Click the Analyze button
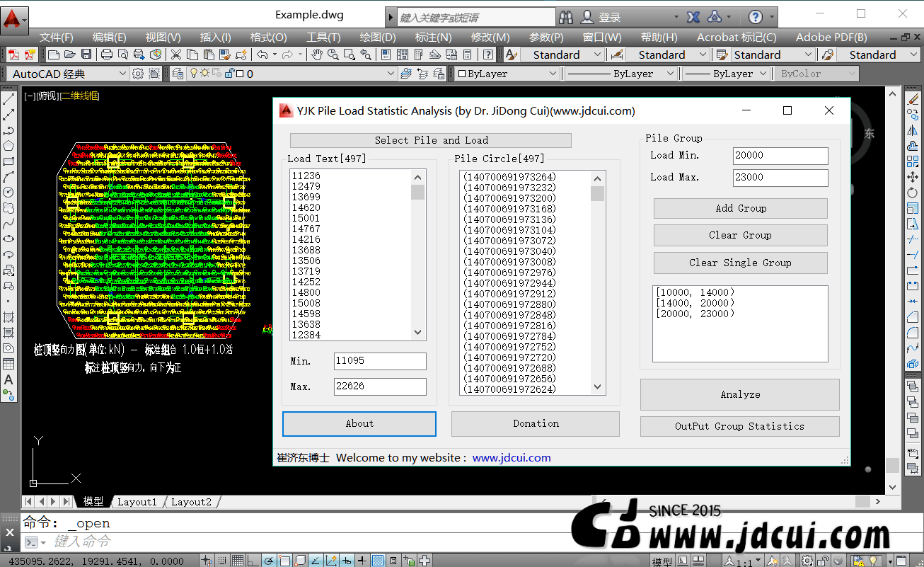 pyautogui.click(x=740, y=394)
